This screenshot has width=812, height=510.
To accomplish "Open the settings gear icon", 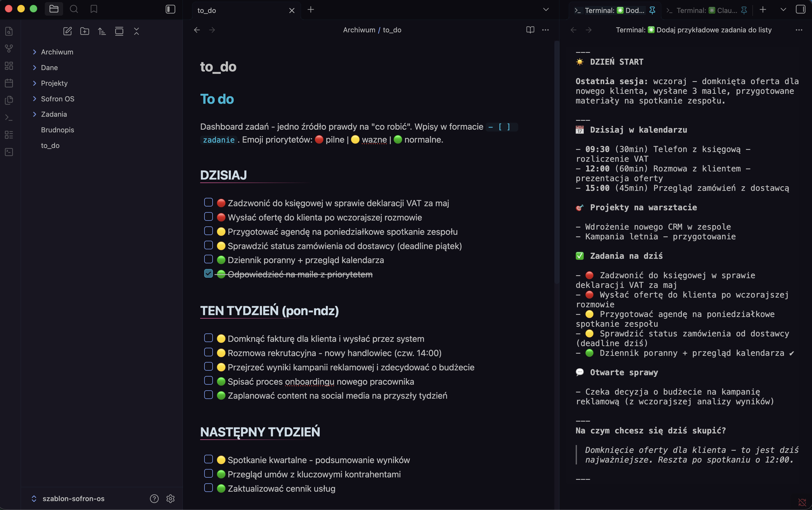I will coord(170,499).
